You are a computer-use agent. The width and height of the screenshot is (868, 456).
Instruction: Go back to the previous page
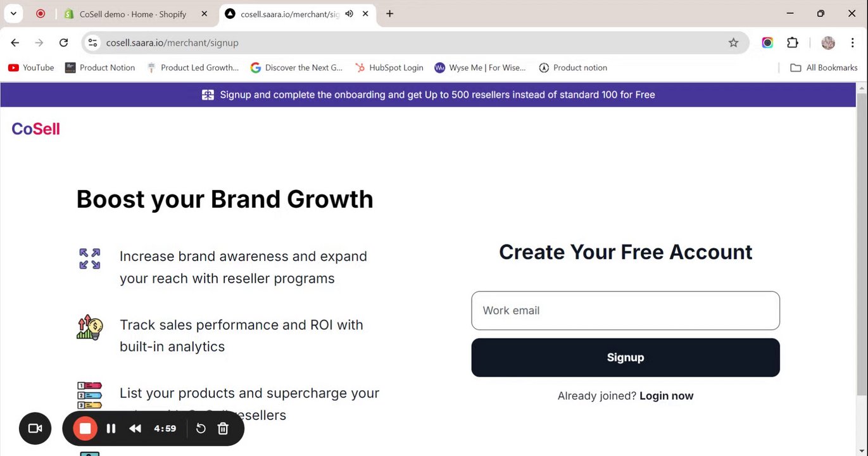[x=15, y=42]
